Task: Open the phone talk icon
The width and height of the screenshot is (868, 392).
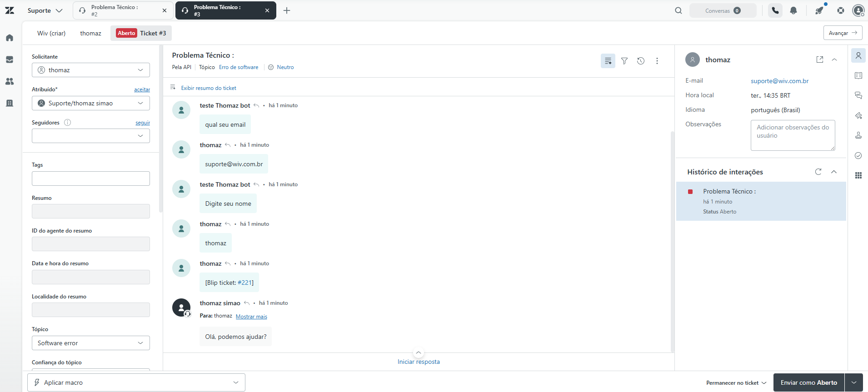Action: 775,10
